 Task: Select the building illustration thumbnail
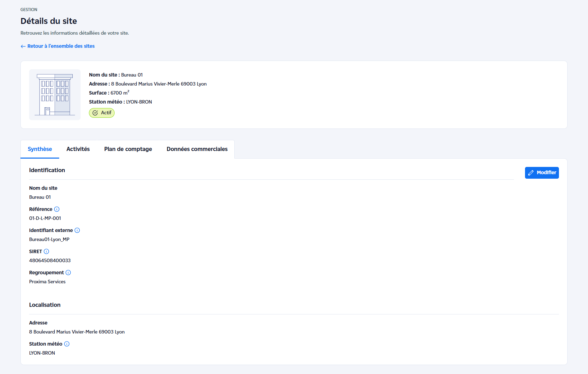tap(55, 95)
